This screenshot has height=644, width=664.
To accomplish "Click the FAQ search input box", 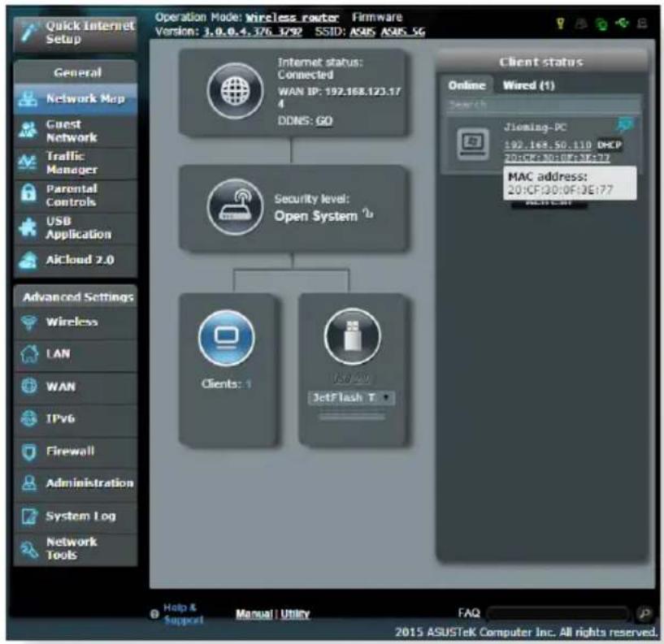I will pos(558,613).
